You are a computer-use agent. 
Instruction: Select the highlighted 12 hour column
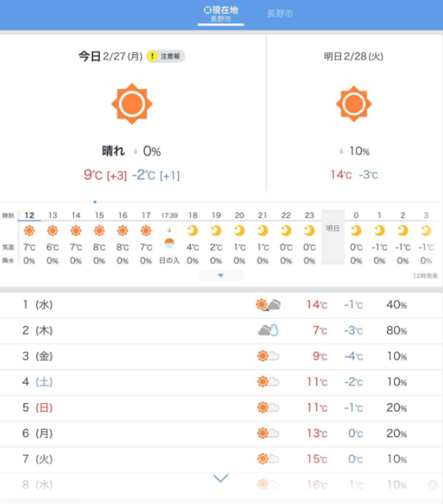29,238
